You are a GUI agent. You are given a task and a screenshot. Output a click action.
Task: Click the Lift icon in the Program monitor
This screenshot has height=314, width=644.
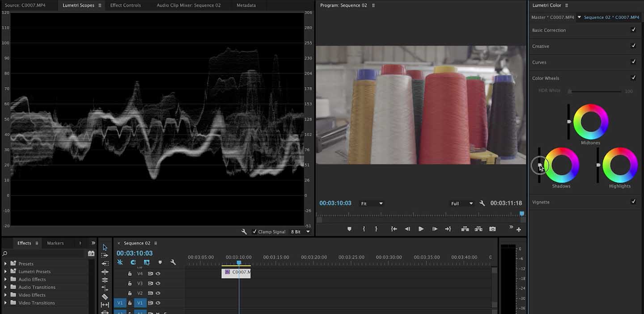(x=465, y=229)
